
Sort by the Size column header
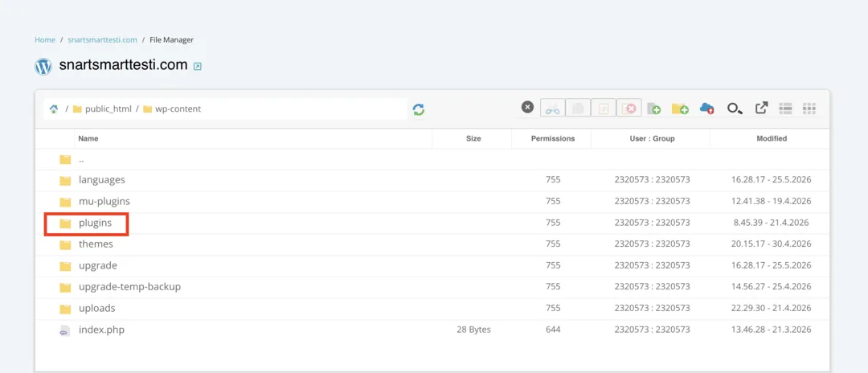[473, 139]
